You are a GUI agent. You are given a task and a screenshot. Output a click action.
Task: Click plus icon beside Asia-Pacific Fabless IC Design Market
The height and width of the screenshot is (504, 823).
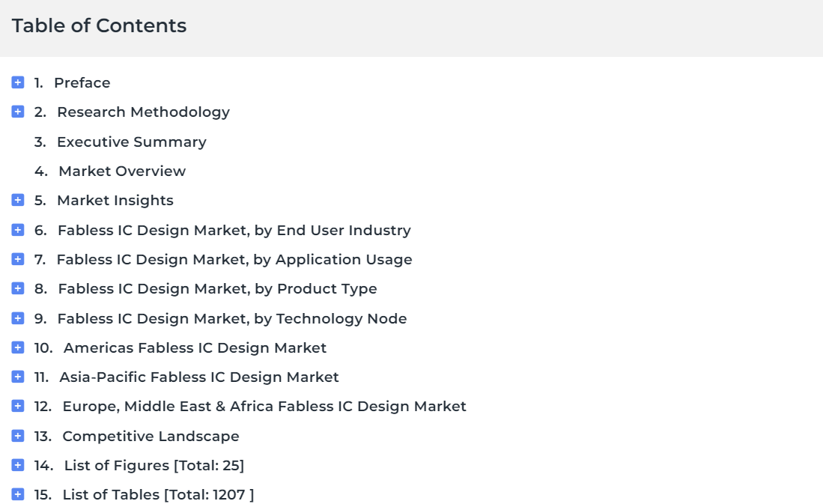click(x=18, y=377)
